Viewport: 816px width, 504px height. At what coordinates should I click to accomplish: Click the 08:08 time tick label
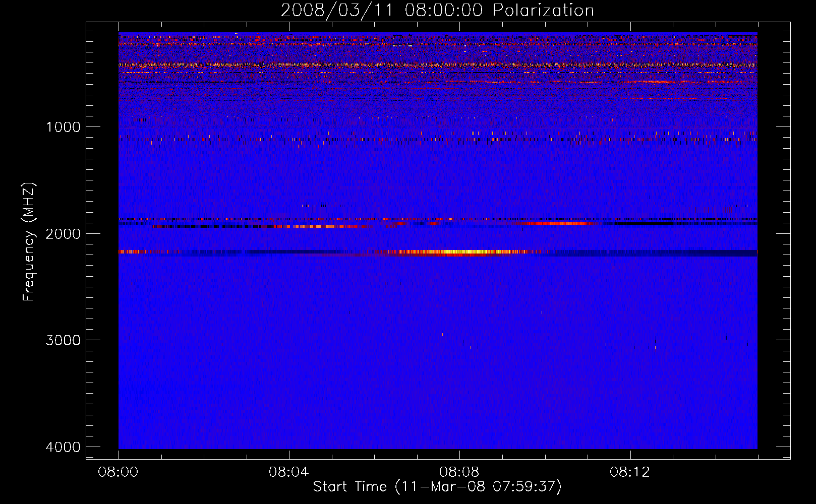459,472
